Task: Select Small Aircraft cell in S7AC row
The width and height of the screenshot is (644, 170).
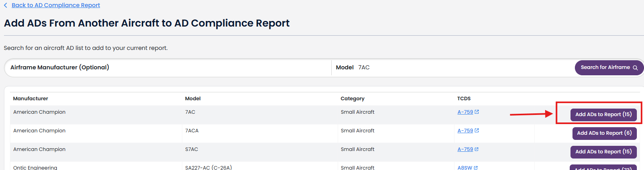Action: tap(358, 149)
